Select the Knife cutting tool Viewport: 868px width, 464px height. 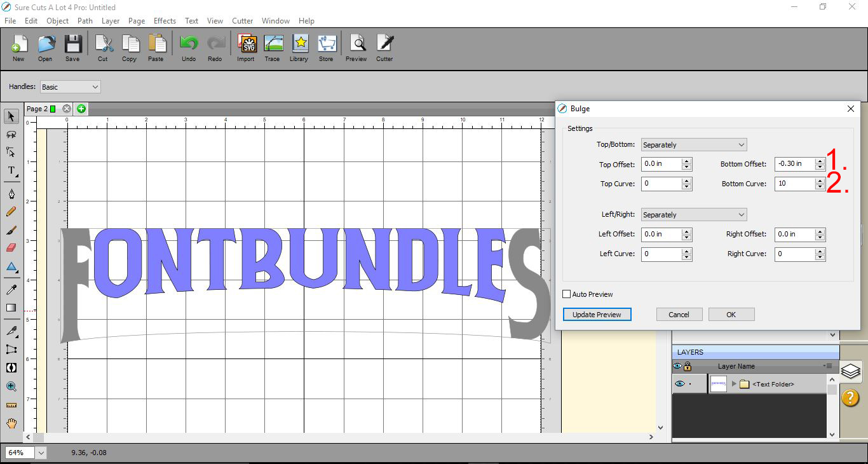pos(11,331)
